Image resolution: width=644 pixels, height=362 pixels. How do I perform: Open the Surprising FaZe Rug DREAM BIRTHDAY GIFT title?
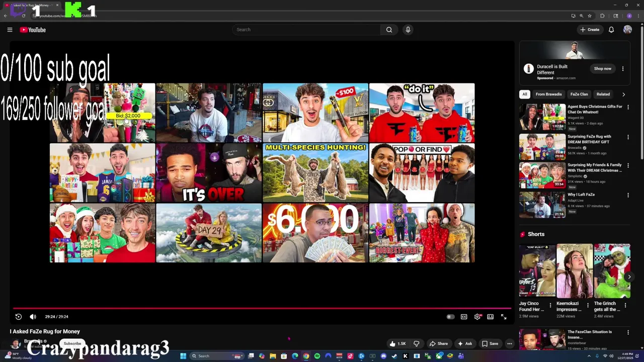pos(589,139)
